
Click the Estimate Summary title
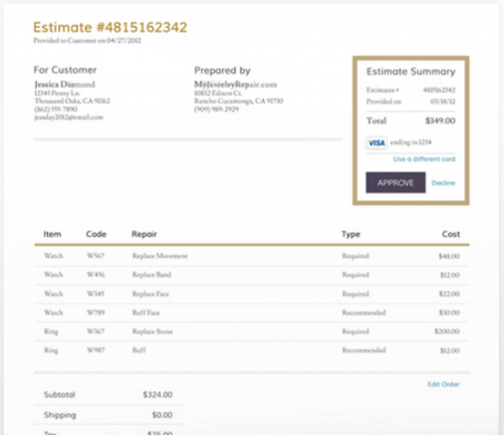(411, 72)
